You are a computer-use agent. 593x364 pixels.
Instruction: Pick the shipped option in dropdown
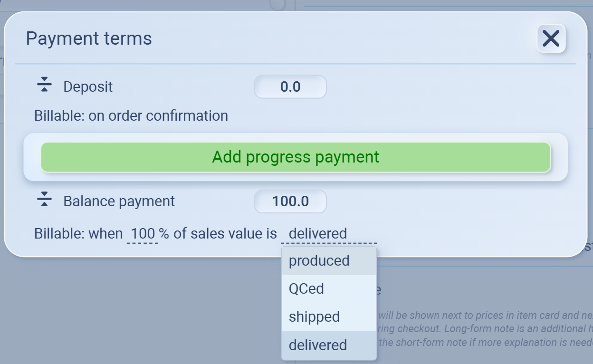[314, 317]
